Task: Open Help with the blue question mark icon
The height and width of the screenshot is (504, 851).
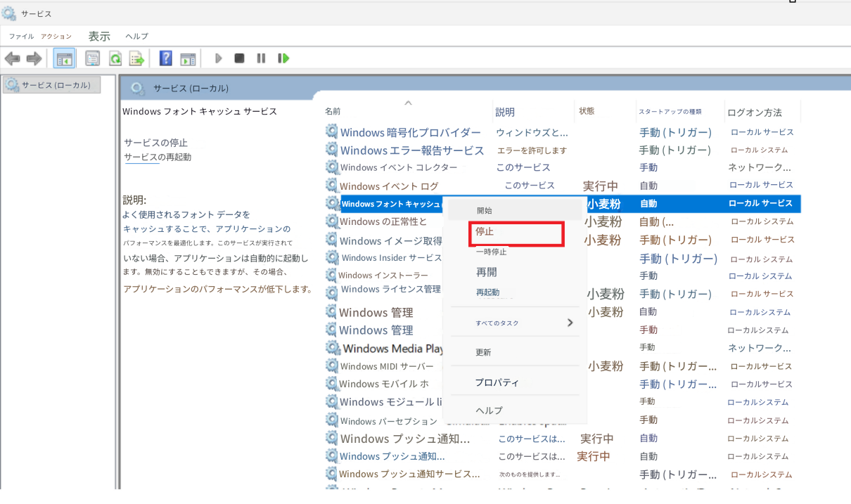Action: pyautogui.click(x=166, y=58)
